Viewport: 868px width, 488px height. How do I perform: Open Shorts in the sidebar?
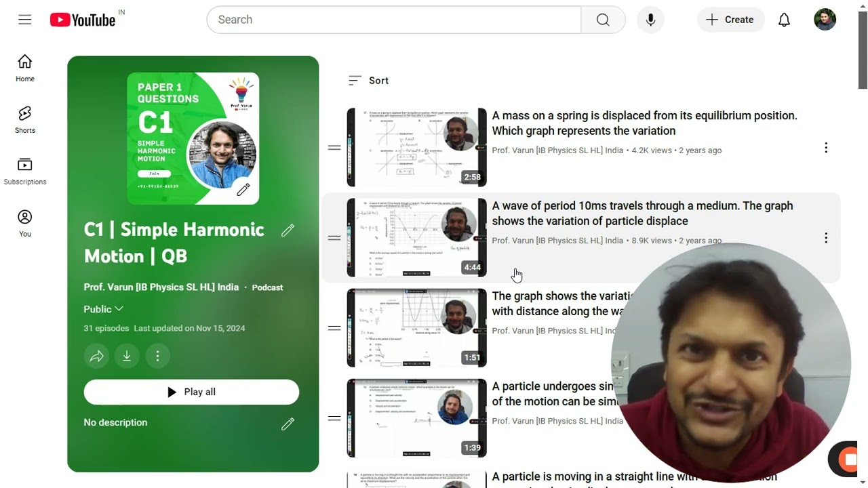[x=25, y=120]
